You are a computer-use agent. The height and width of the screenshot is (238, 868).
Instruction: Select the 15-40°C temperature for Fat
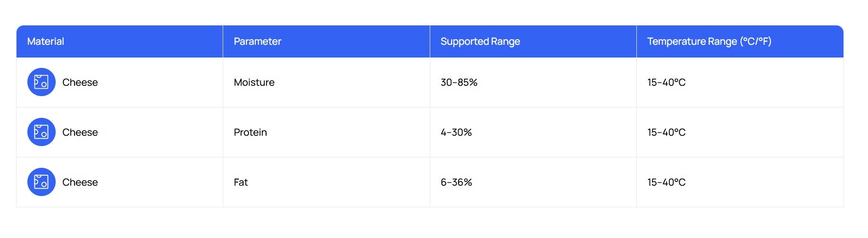666,182
